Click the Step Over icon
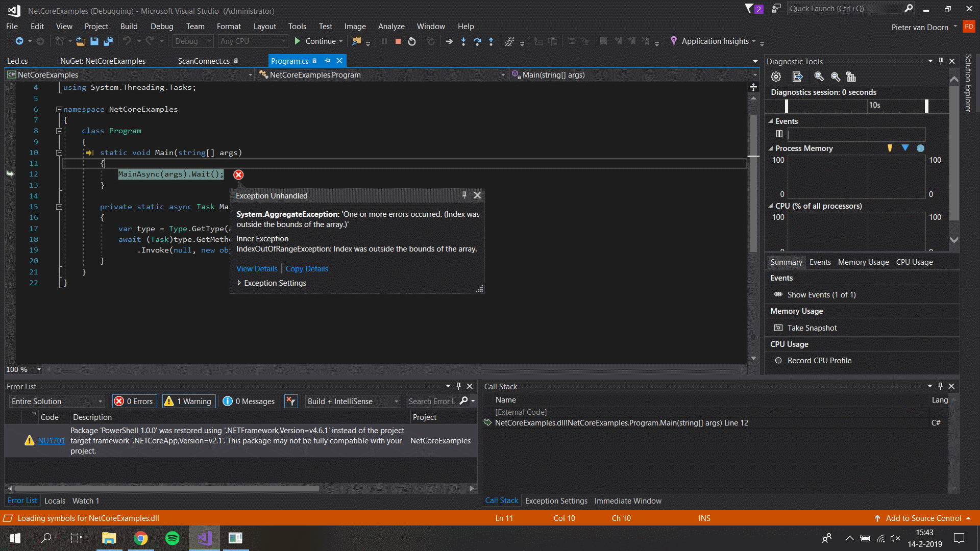 point(477,41)
